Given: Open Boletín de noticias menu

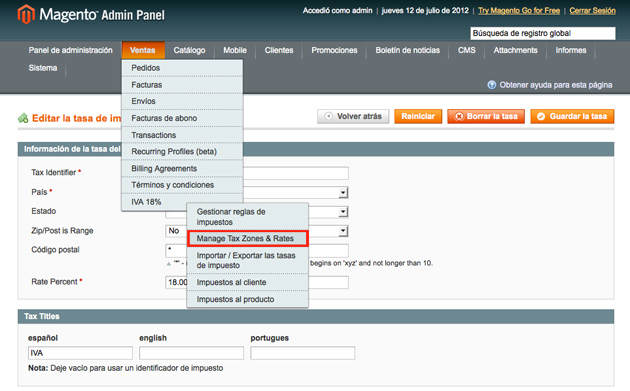Looking at the screenshot, I should point(407,50).
